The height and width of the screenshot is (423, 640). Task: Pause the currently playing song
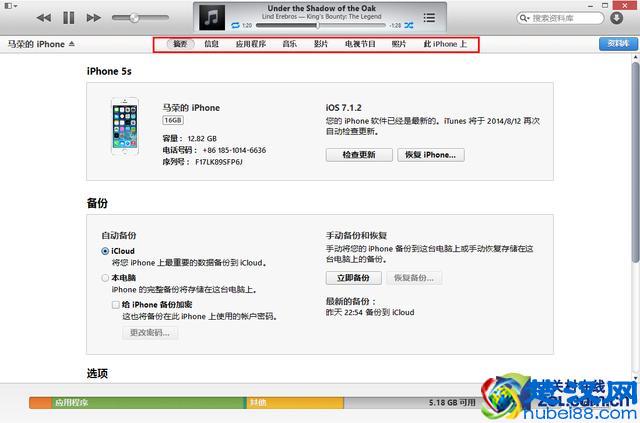pyautogui.click(x=69, y=18)
